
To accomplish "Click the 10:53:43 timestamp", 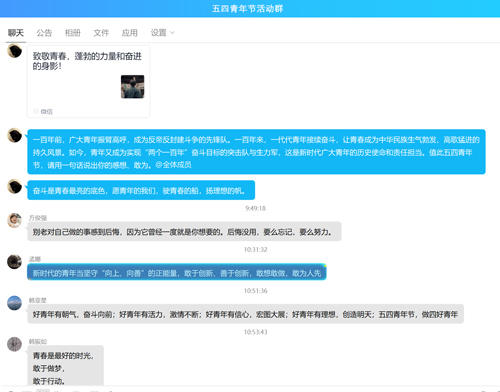I will [x=255, y=332].
